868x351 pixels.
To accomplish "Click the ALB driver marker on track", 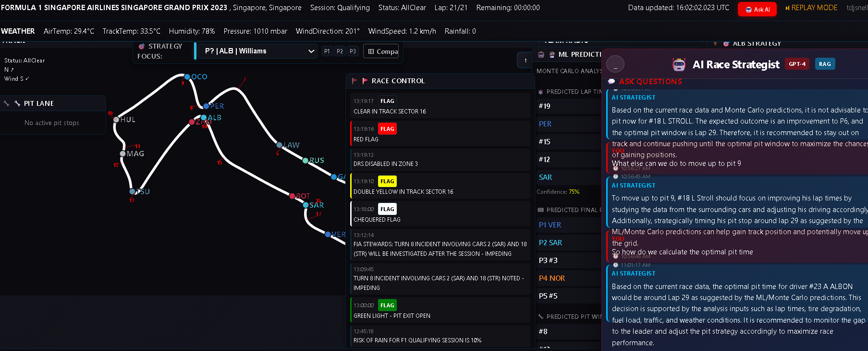I will coord(204,117).
